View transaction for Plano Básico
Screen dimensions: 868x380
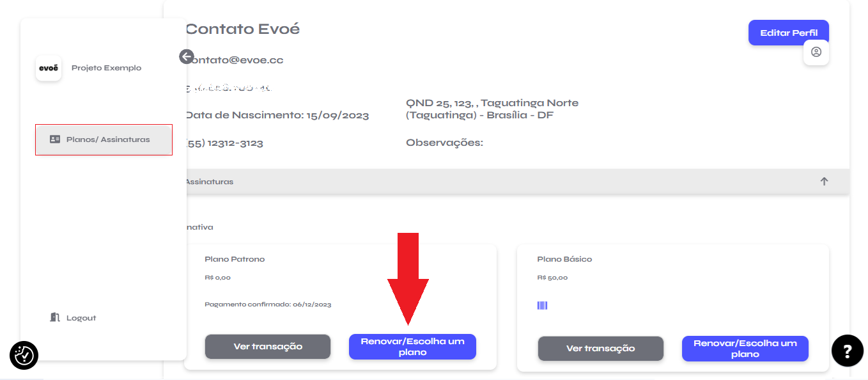coord(601,349)
